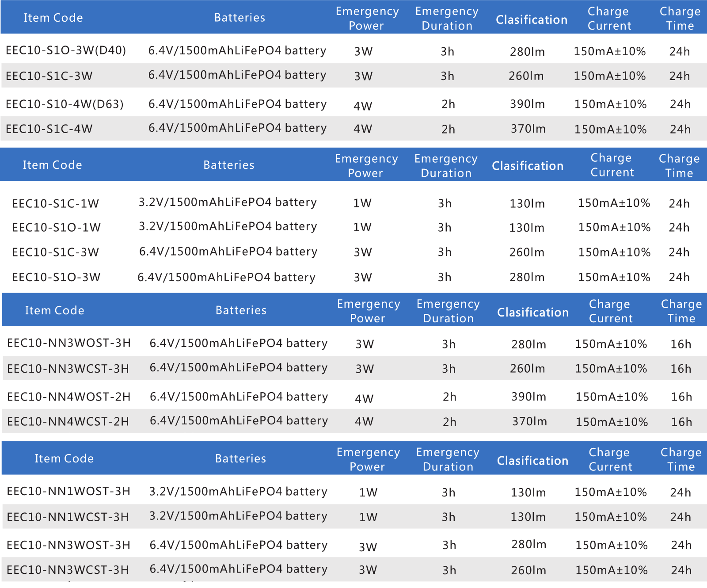Select 3h duration in EEC10-S1O-1W row
Viewport: 707px width, 588px height.
tap(445, 228)
